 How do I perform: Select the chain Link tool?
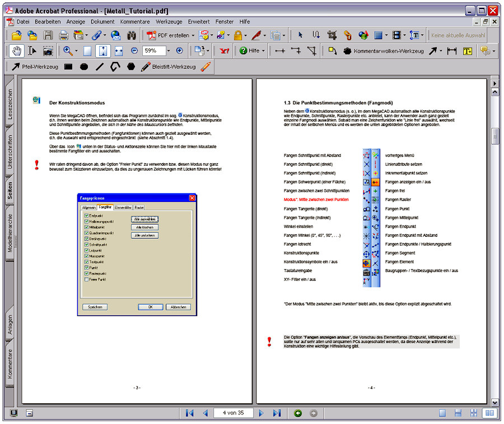[x=347, y=35]
